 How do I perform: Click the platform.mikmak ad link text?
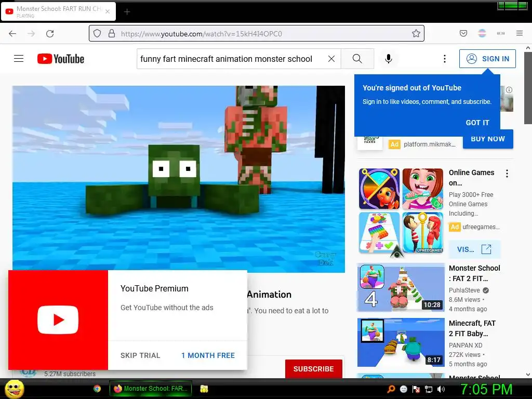click(x=430, y=144)
